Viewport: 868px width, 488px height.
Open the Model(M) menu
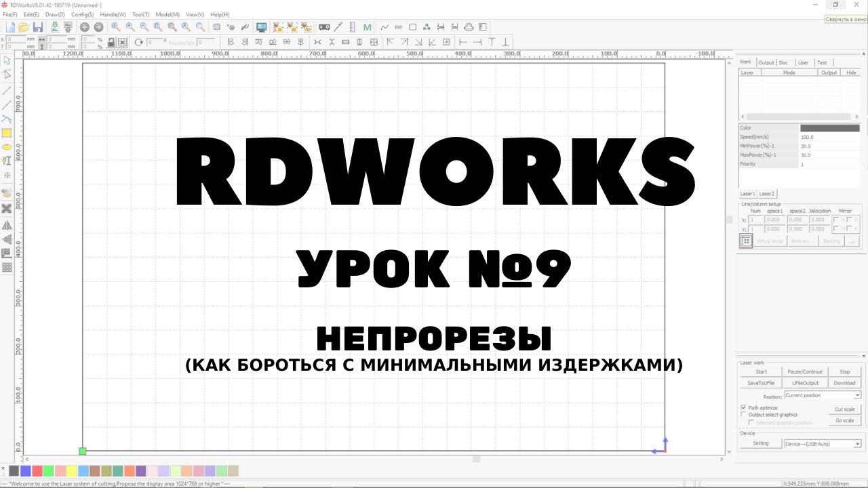(x=168, y=14)
